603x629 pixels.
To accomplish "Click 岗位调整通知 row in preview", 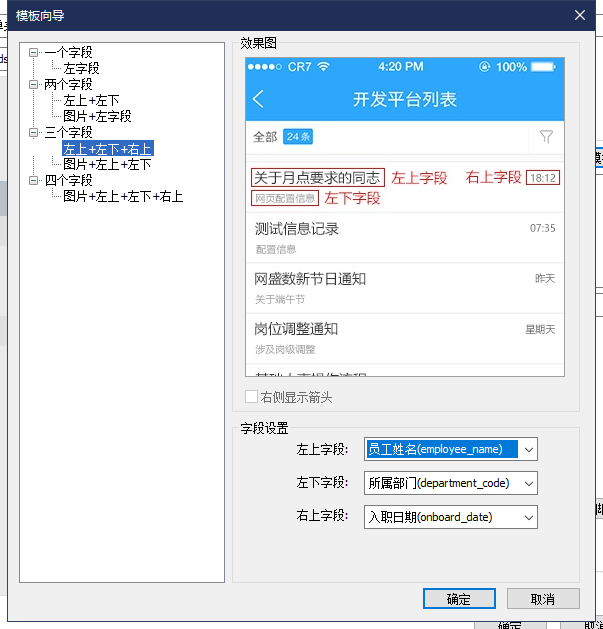I will pos(405,339).
